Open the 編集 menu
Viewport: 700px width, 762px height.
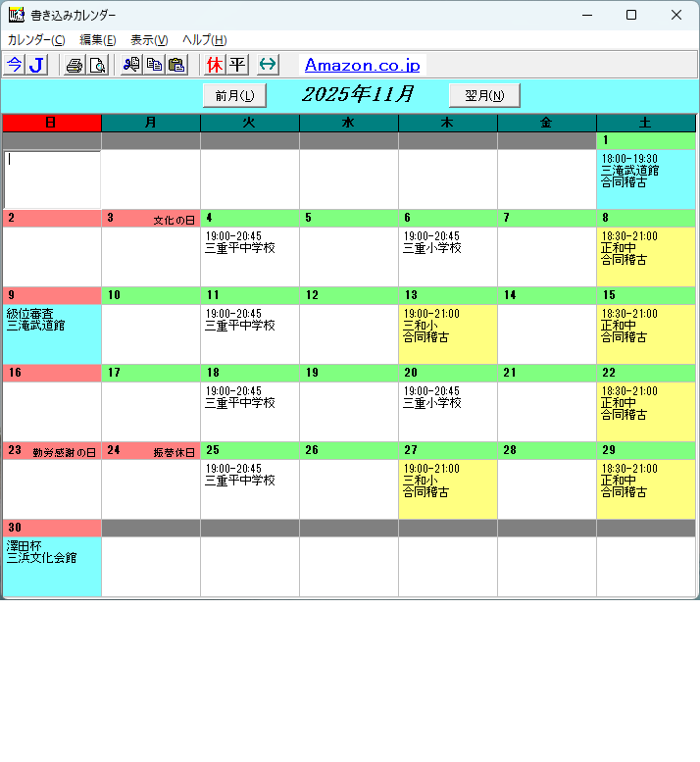(97, 39)
